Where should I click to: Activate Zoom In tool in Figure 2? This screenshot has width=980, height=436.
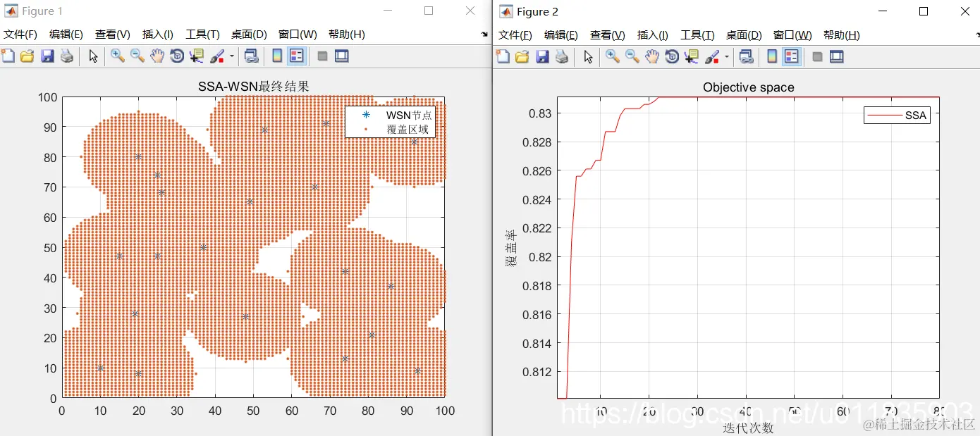[x=612, y=57]
